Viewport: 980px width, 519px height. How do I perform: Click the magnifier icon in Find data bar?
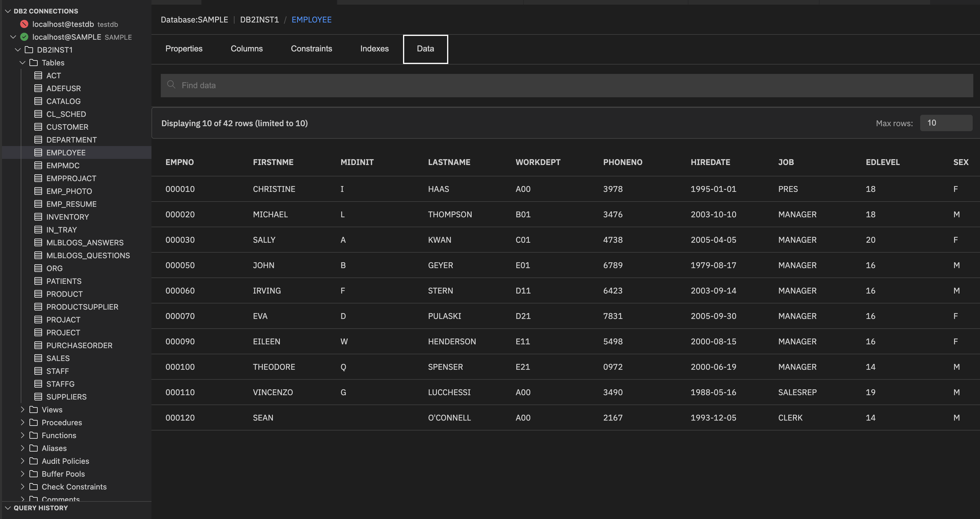(x=171, y=85)
